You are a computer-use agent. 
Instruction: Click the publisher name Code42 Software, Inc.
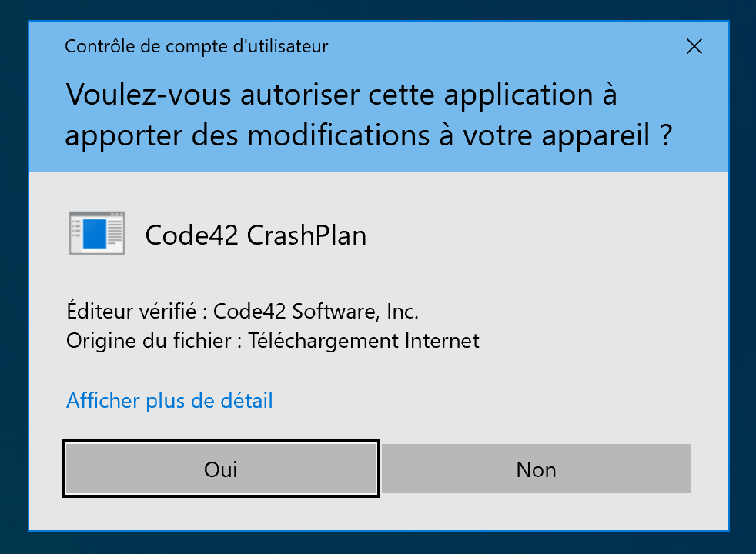pos(316,312)
